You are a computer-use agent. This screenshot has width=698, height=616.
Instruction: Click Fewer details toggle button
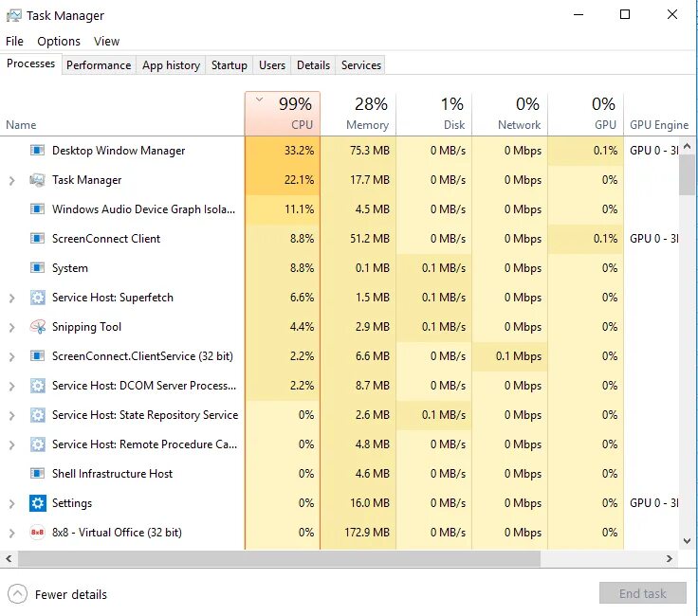pos(58,594)
